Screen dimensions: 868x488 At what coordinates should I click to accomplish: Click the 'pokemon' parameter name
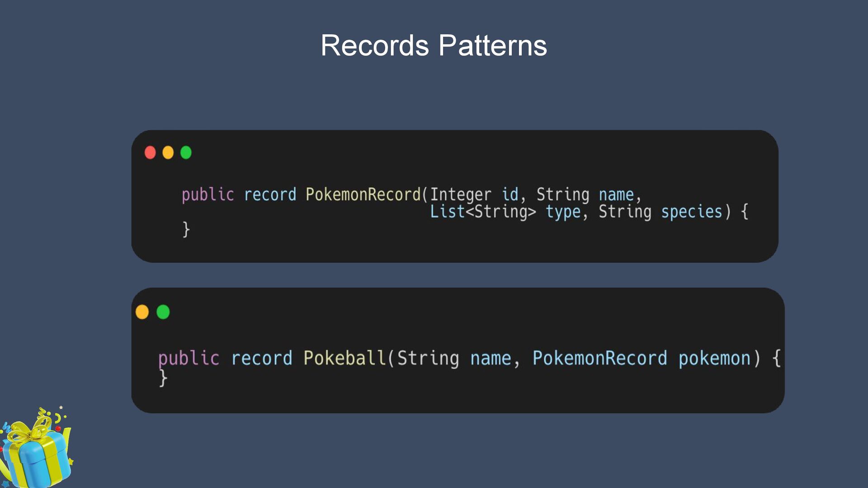click(x=714, y=358)
